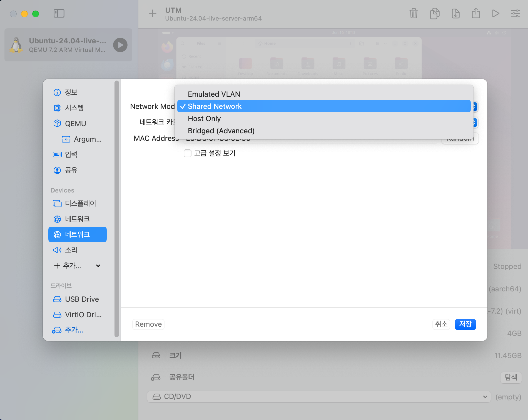The width and height of the screenshot is (528, 420).
Task: Open the USB Drive settings
Action: [78, 299]
